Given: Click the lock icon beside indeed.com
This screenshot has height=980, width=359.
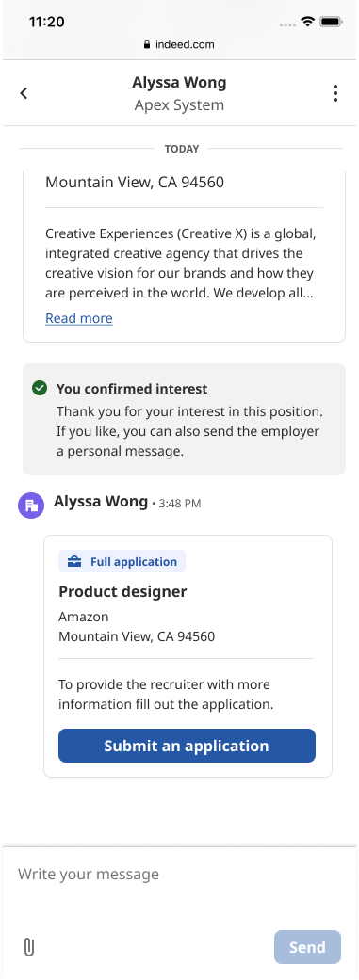Looking at the screenshot, I should (147, 44).
